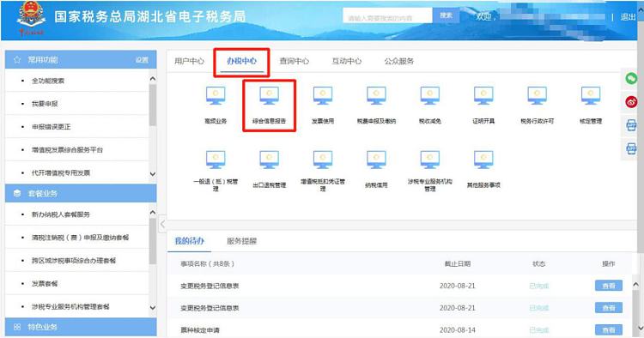Click the APP icon just below Weibo
The image size is (644, 338).
pos(631,124)
